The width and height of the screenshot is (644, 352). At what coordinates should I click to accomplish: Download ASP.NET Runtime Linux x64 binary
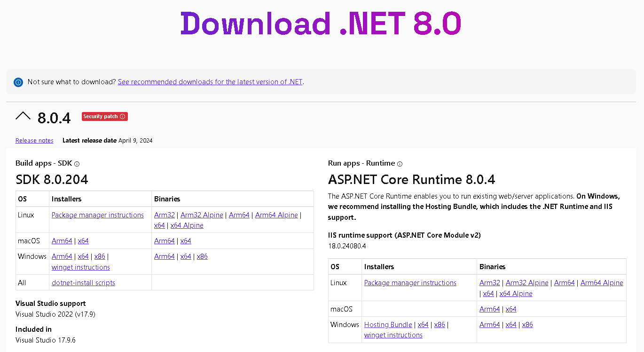click(x=488, y=294)
